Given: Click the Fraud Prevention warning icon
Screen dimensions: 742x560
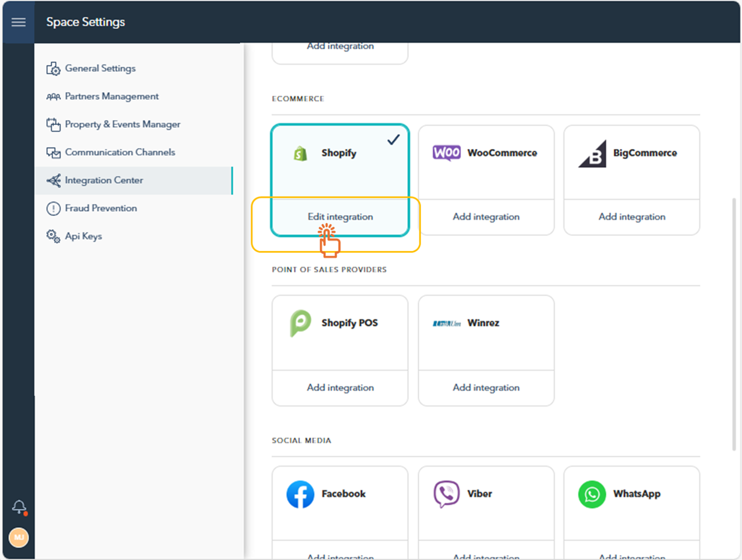Looking at the screenshot, I should pos(53,208).
